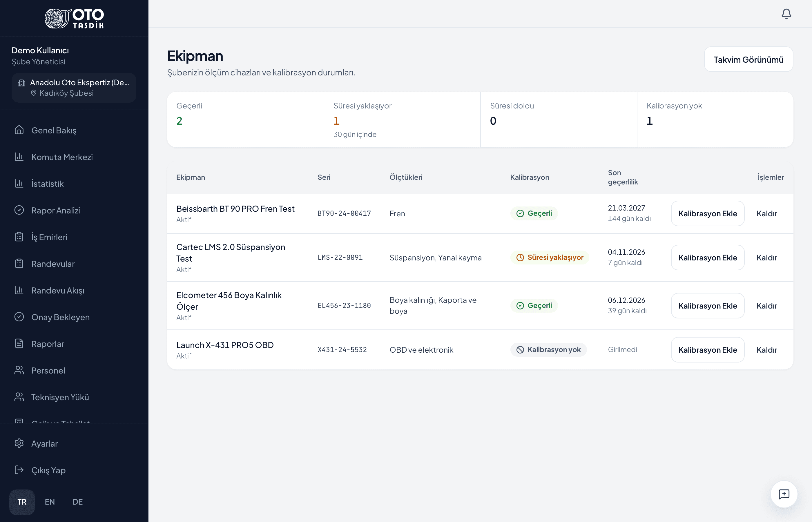Viewport: 812px width, 522px height.
Task: Click the Personel people icon
Action: click(19, 370)
